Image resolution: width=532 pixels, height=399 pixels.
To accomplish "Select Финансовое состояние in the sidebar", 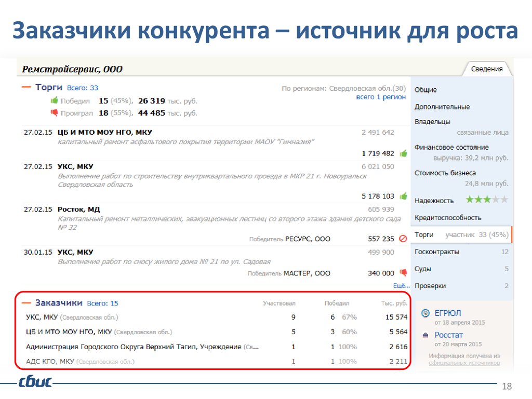I will pos(451,147).
